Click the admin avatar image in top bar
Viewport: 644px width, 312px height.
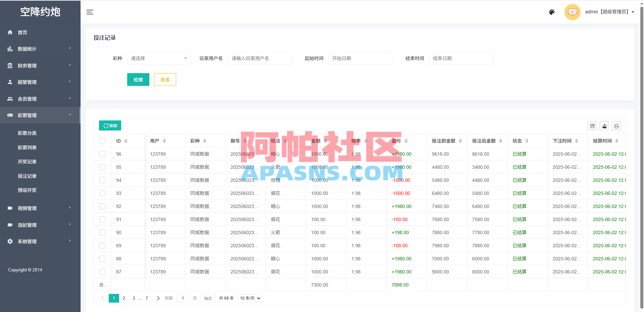(x=572, y=12)
